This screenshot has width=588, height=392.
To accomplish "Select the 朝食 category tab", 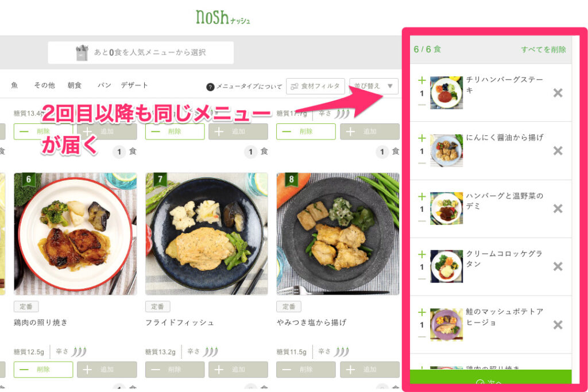I will 75,86.
